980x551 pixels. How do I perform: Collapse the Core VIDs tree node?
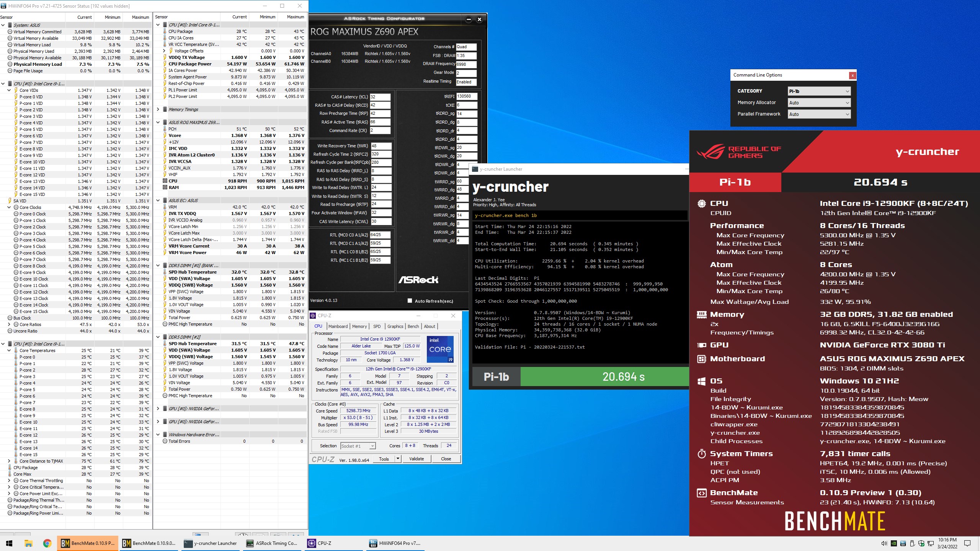pyautogui.click(x=9, y=90)
